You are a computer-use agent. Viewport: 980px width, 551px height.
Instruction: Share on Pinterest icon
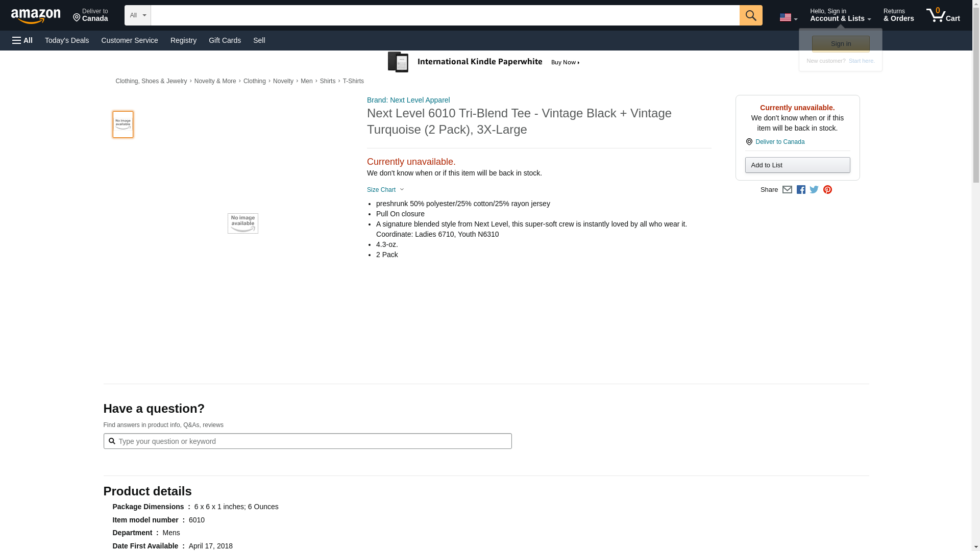[x=827, y=190]
